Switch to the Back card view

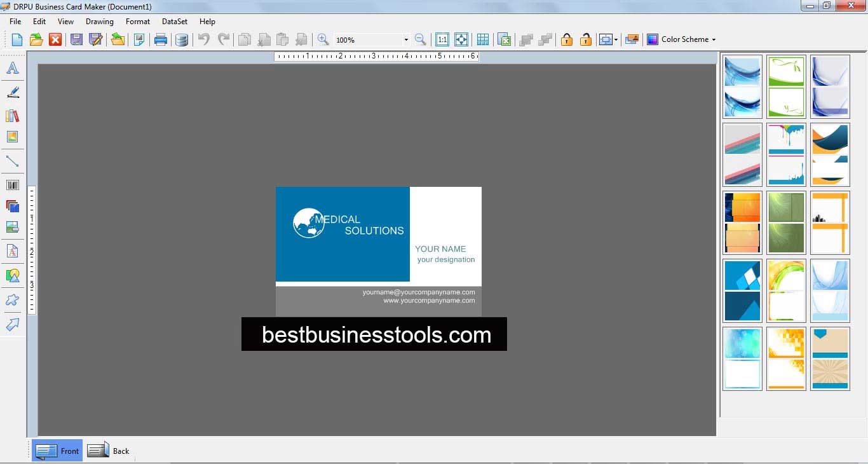click(x=109, y=450)
